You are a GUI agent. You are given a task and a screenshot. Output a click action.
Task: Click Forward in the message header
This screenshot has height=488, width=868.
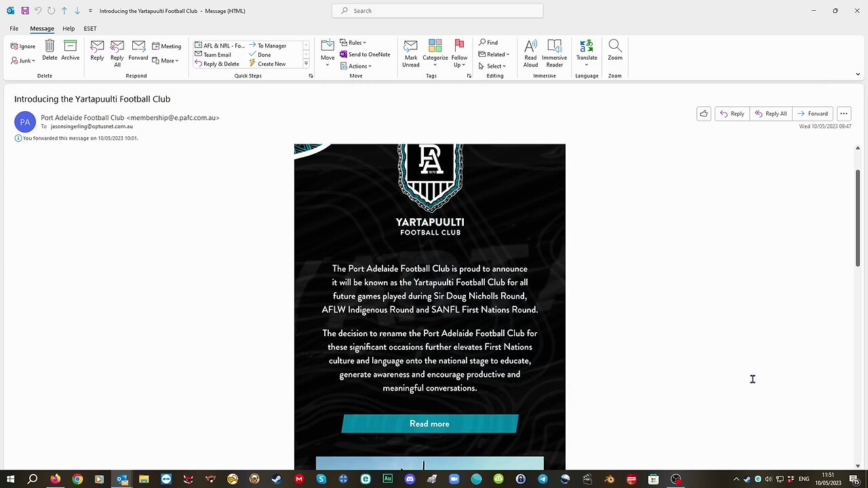click(x=812, y=114)
